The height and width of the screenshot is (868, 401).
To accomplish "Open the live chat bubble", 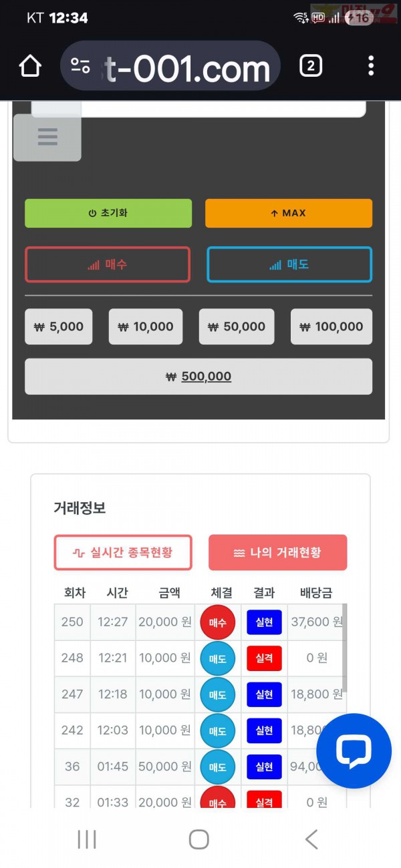I will [353, 750].
